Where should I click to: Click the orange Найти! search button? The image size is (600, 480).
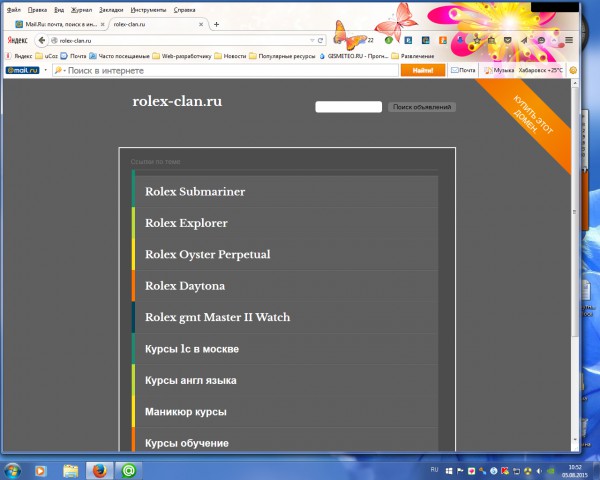tap(423, 70)
